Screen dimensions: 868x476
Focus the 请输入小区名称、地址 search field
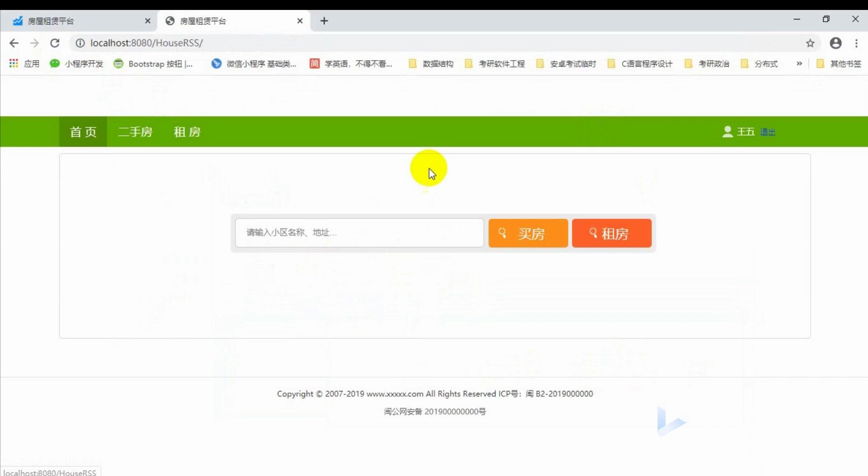[359, 233]
